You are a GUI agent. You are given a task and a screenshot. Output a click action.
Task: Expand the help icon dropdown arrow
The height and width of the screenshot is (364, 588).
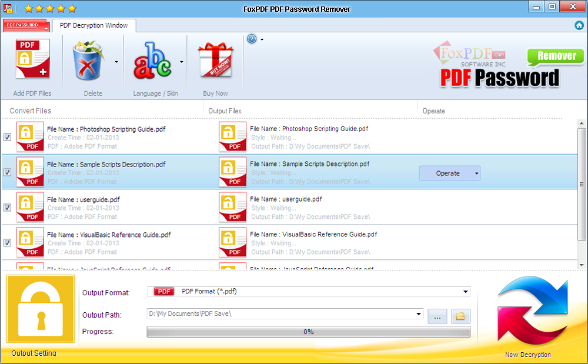click(262, 39)
